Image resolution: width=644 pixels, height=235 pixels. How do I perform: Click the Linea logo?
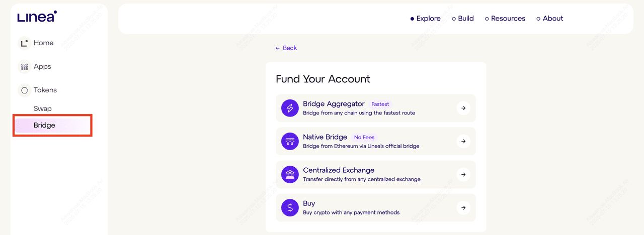37,17
